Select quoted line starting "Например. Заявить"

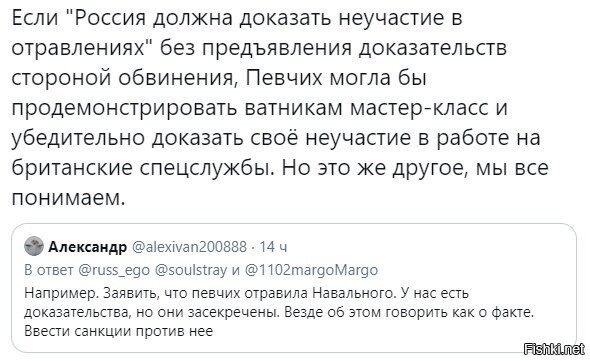coord(246,293)
